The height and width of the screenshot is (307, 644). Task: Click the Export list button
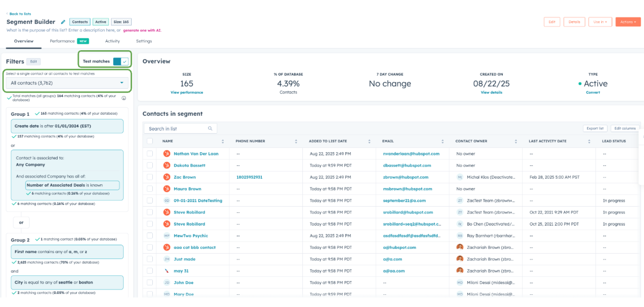(x=595, y=128)
